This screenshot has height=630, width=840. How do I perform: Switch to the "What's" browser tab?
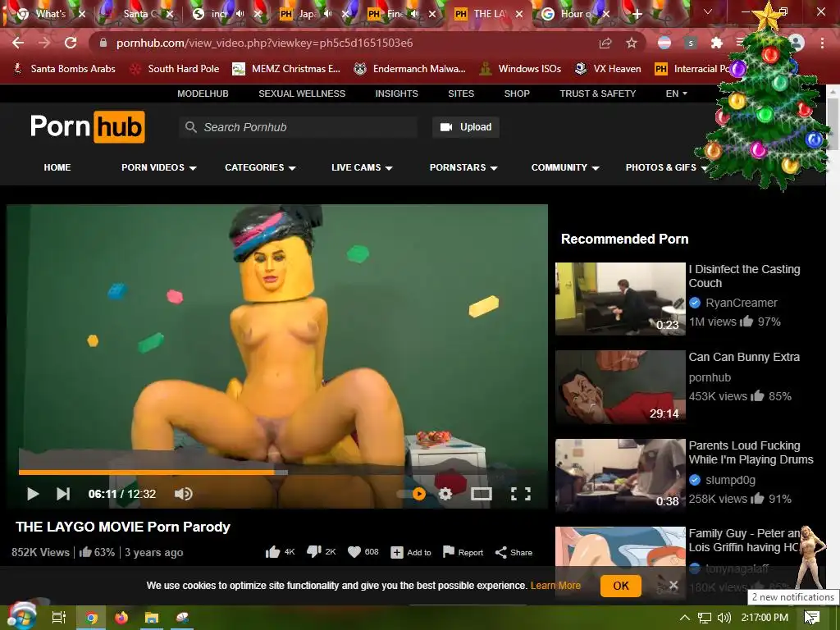point(50,14)
